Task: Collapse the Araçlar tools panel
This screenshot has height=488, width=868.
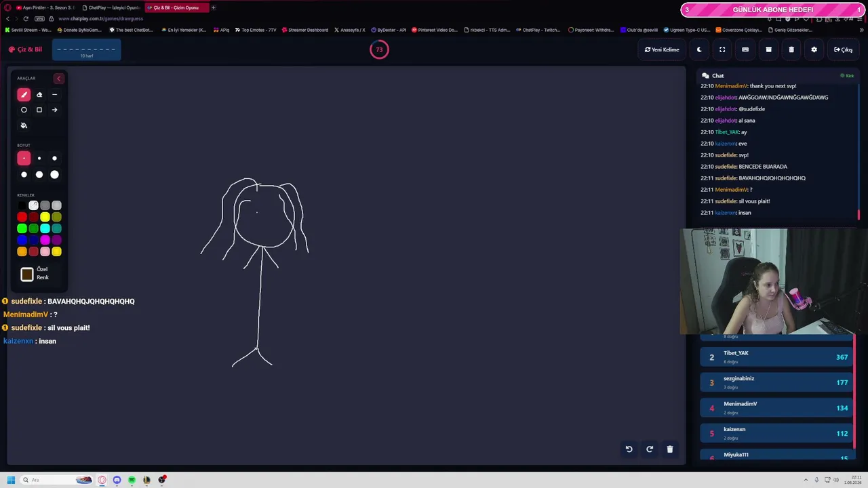Action: 58,79
